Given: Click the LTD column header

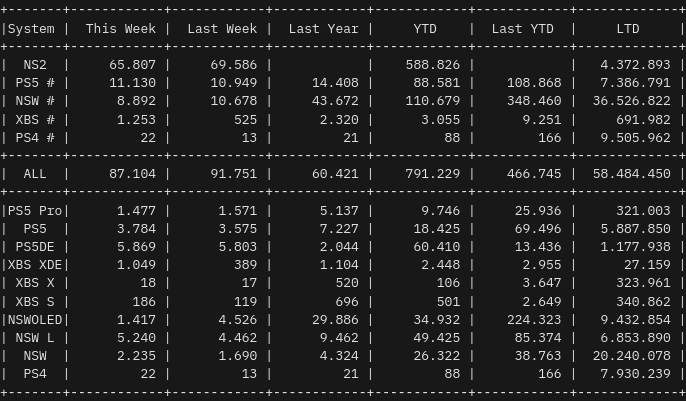Looking at the screenshot, I should pos(628,29).
